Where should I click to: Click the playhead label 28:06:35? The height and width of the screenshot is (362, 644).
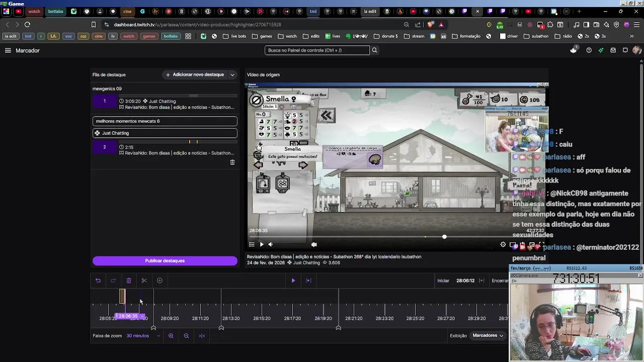128,316
